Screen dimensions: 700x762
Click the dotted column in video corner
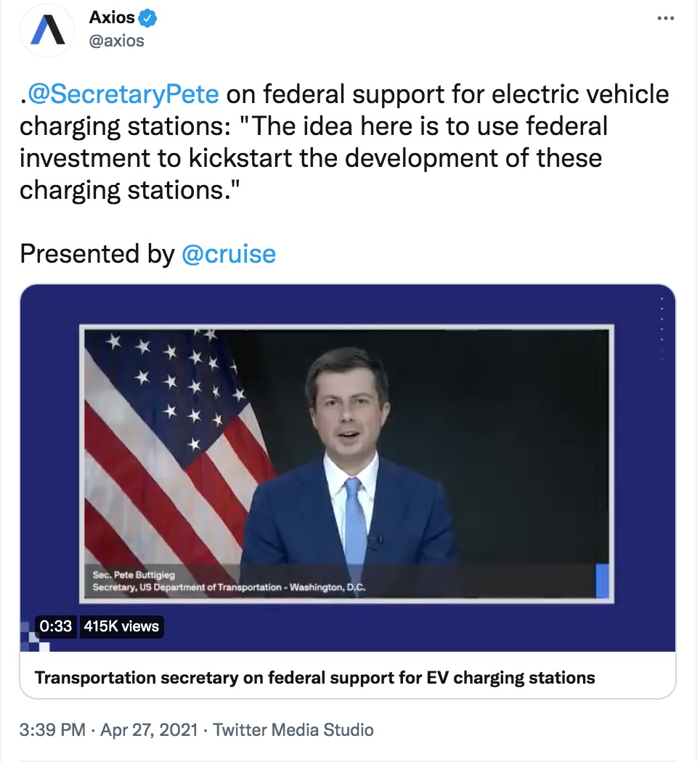(661, 329)
